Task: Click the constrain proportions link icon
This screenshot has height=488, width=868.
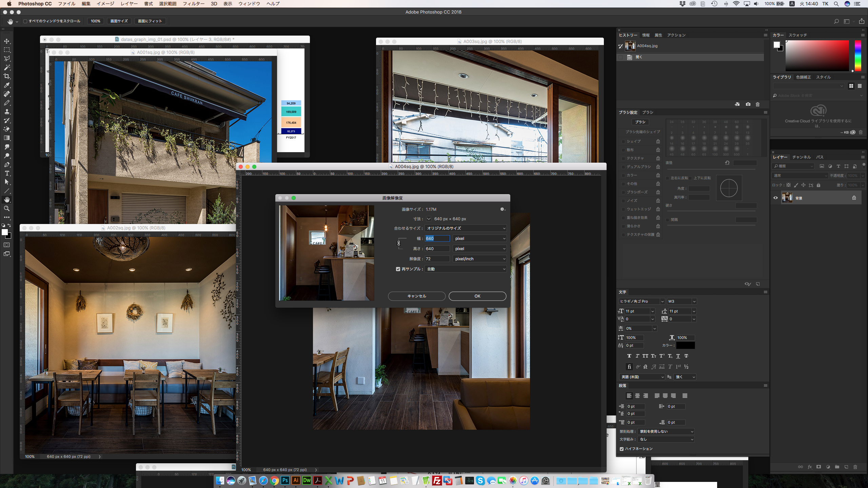Action: (x=399, y=243)
